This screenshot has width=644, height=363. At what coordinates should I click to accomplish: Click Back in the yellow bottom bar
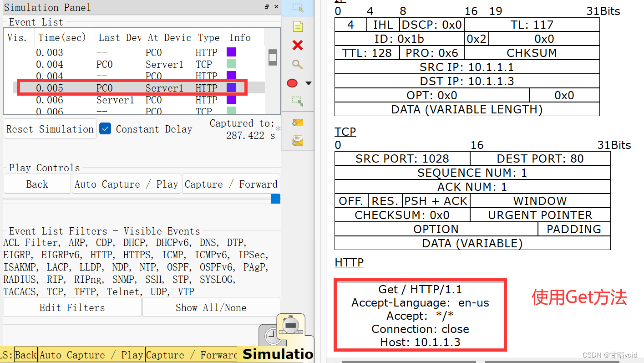[26, 355]
